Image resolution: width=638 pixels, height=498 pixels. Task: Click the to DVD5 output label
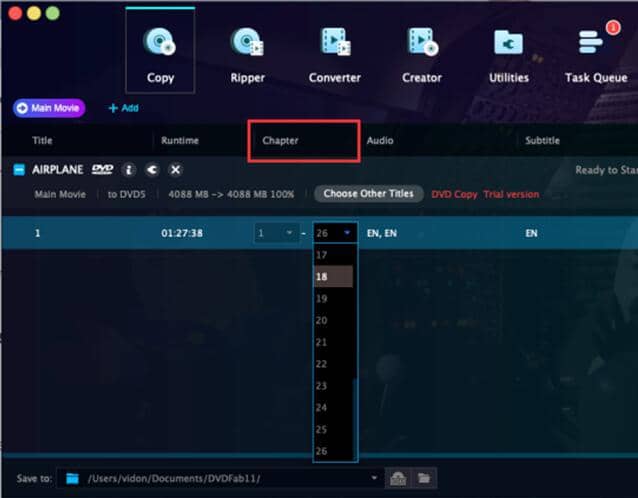127,194
